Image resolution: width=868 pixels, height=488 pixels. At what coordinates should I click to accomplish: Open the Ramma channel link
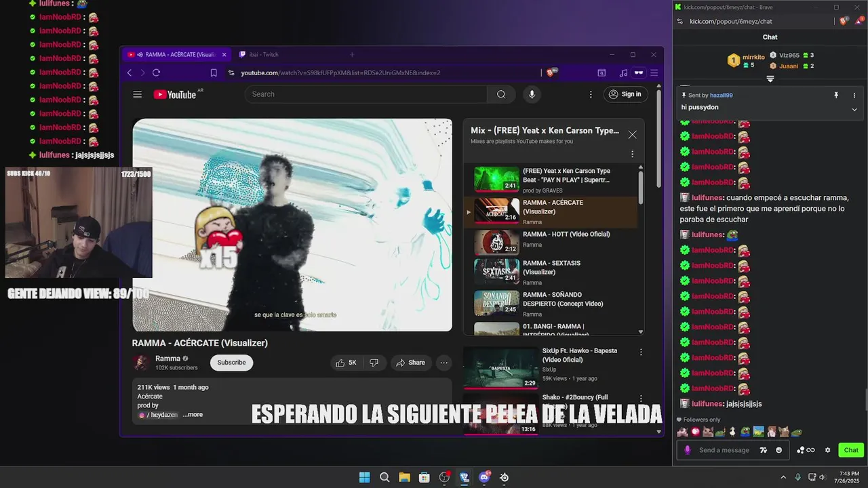point(167,359)
